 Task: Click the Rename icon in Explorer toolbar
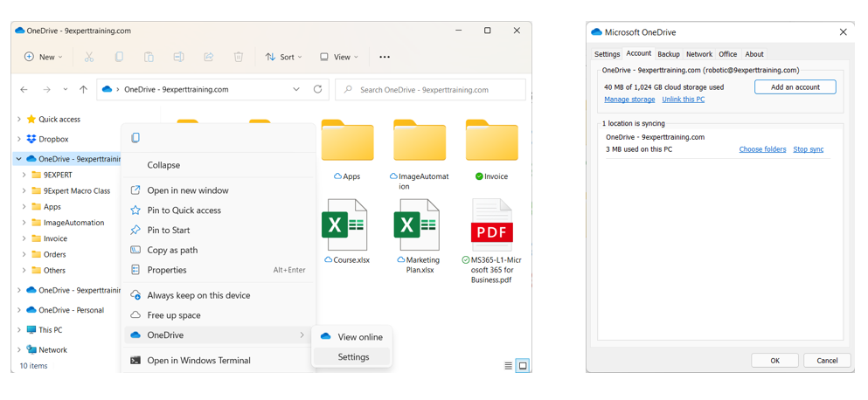[179, 57]
